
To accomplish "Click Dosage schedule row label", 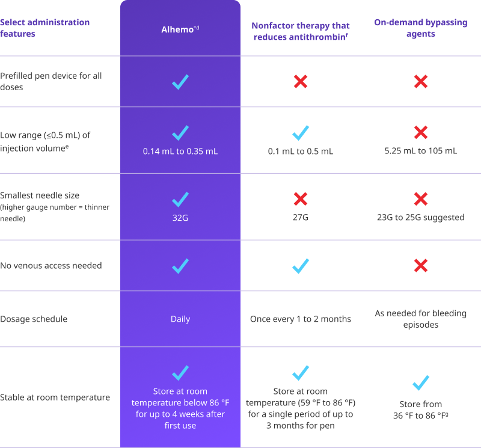I will (x=34, y=319).
